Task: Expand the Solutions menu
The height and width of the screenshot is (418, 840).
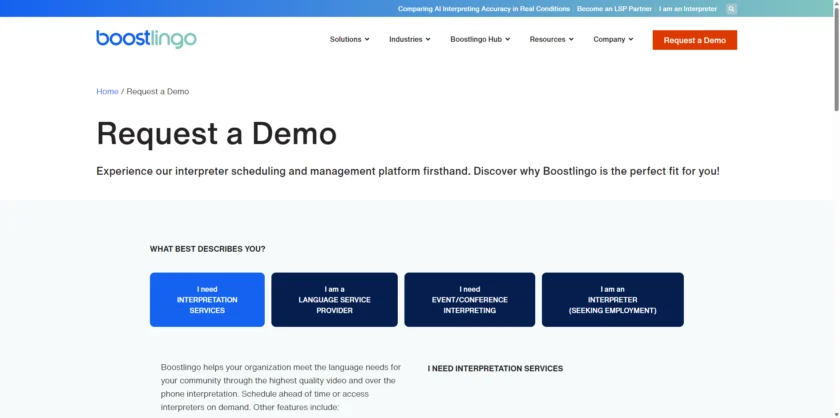Action: click(349, 39)
